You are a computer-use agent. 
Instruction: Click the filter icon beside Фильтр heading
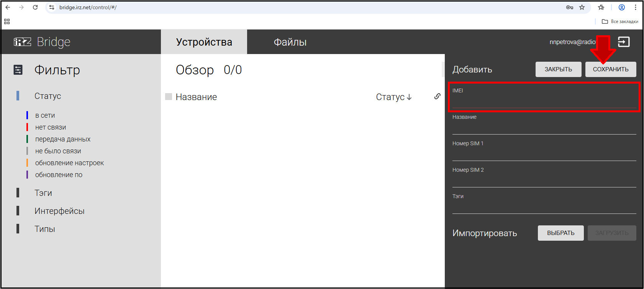(x=18, y=70)
